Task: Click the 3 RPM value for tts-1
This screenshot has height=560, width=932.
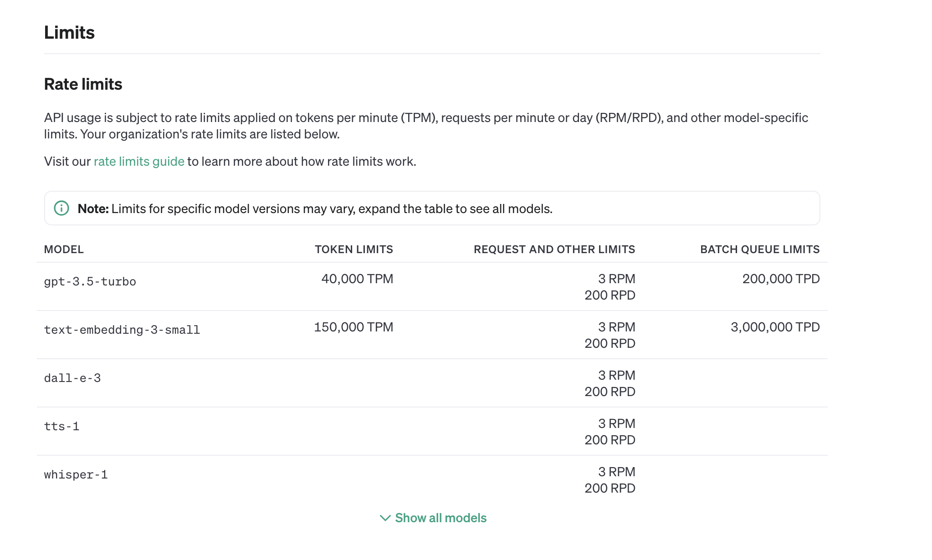Action: (x=617, y=423)
